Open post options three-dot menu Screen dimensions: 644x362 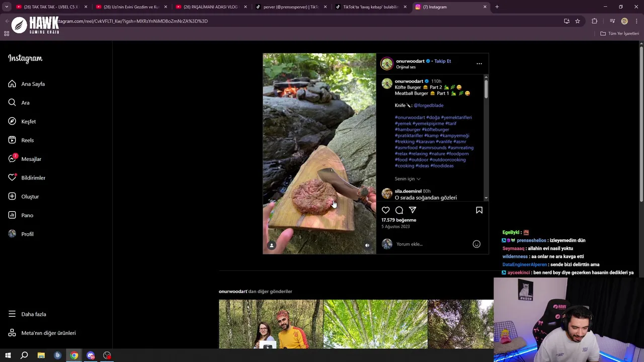pyautogui.click(x=479, y=64)
